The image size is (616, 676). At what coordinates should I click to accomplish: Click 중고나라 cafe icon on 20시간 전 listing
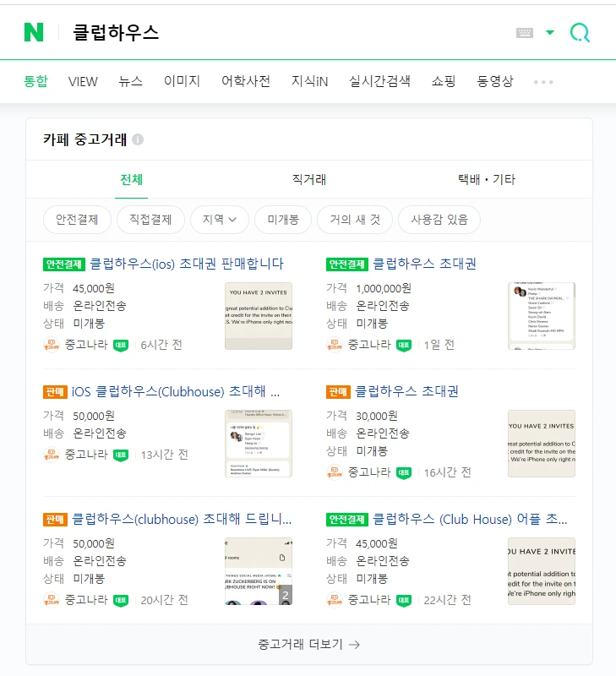(x=52, y=600)
